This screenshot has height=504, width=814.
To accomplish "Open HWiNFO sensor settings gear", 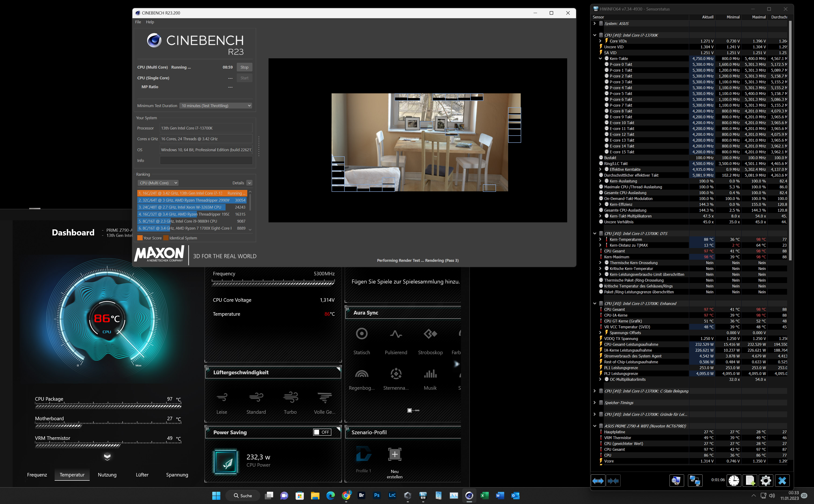I will pos(766,480).
